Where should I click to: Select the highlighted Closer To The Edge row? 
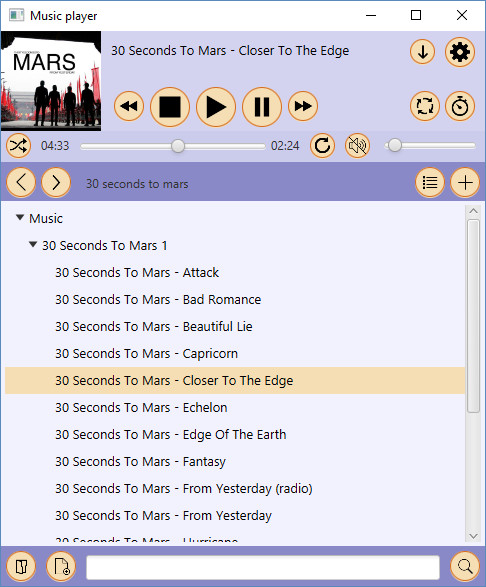click(x=235, y=380)
